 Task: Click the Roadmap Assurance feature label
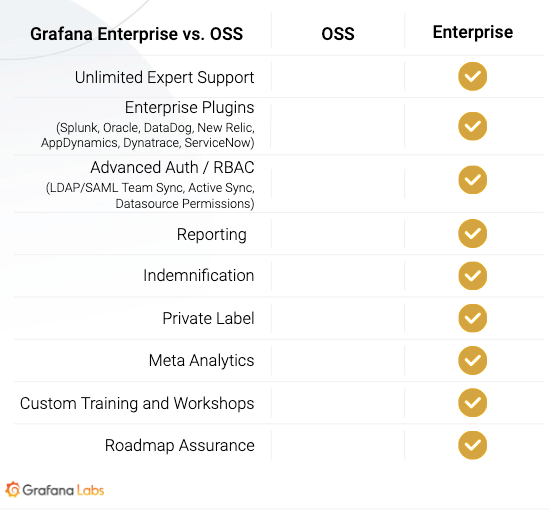[180, 445]
